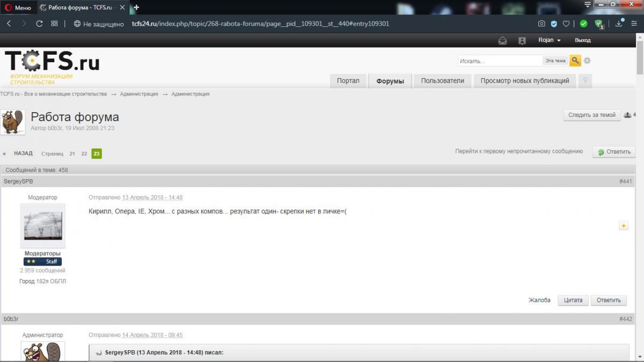Image resolution: width=644 pixels, height=362 pixels.
Task: Open Opera easy setup sliders icon
Action: click(634, 24)
